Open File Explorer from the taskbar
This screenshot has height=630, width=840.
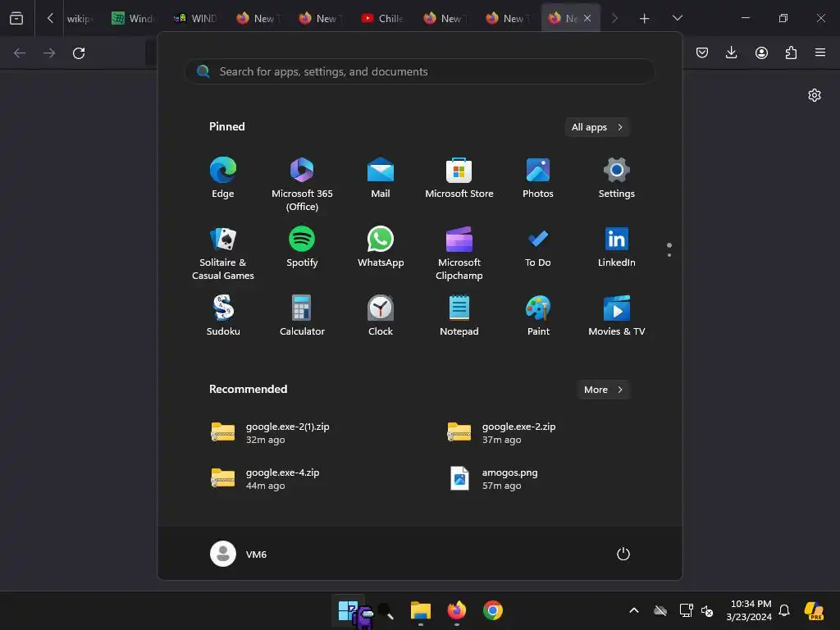coord(421,610)
